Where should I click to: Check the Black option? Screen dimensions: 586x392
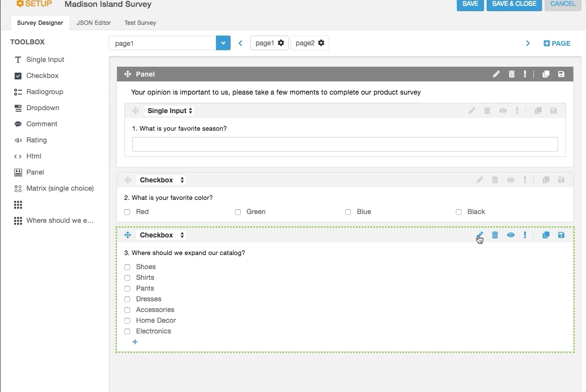[459, 212]
